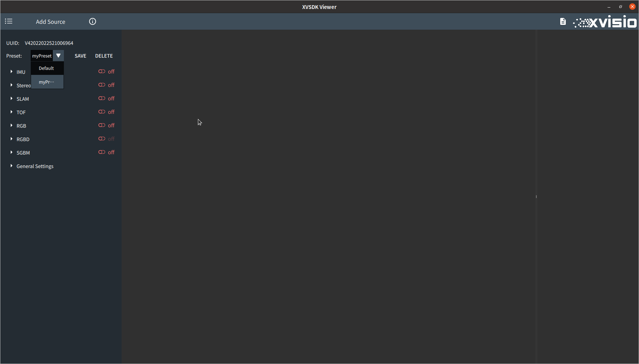Expand the Stereo section arrow
The image size is (639, 364).
click(x=11, y=85)
